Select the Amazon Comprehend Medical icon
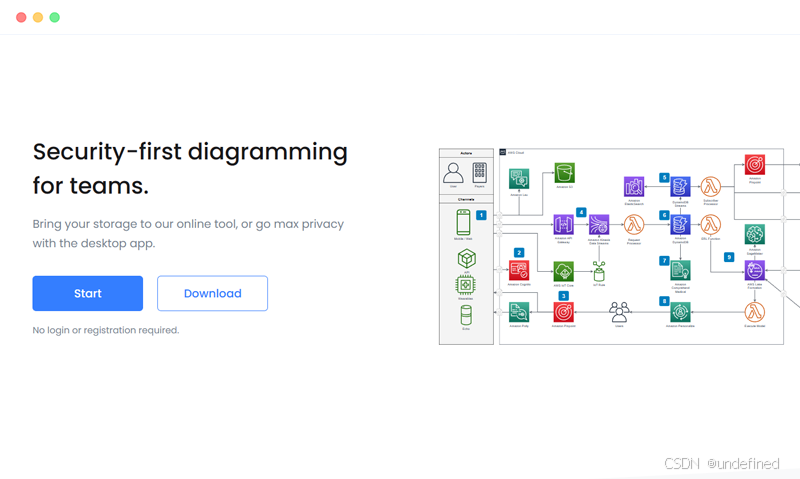Screen dimensions: 800x479 tap(680, 270)
